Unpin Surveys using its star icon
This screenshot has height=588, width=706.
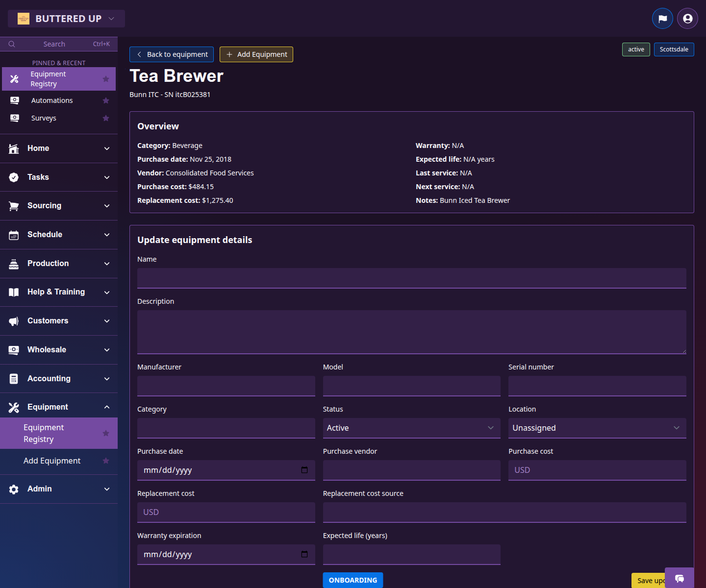pyautogui.click(x=105, y=118)
